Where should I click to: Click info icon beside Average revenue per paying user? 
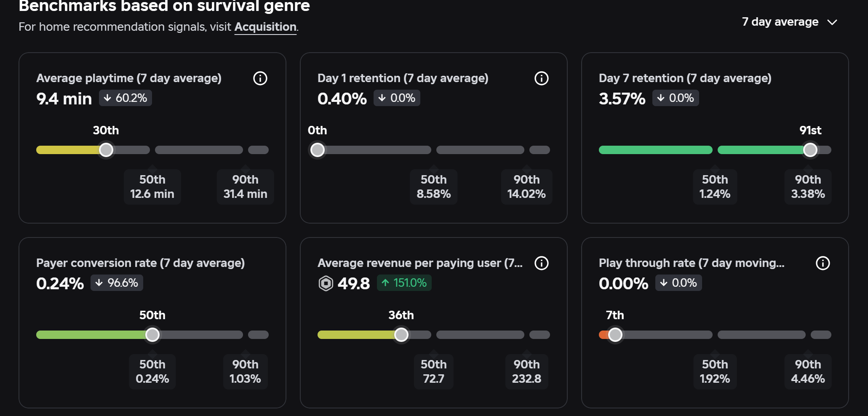[542, 263]
